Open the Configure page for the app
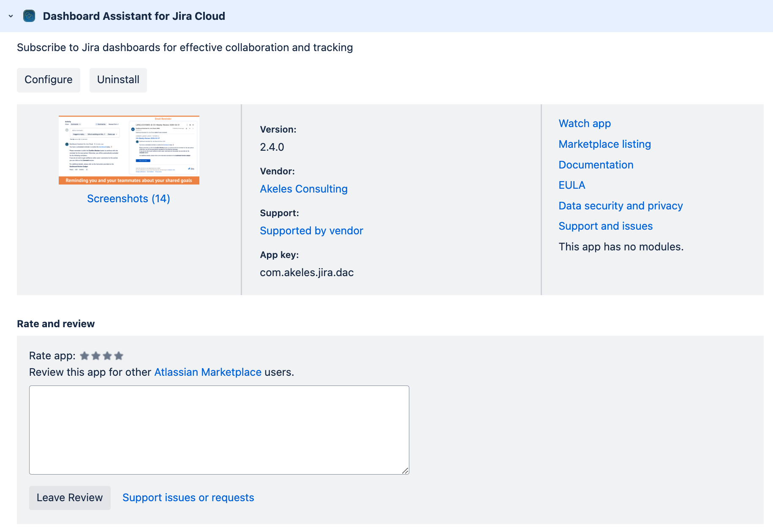The height and width of the screenshot is (532, 773). point(48,80)
